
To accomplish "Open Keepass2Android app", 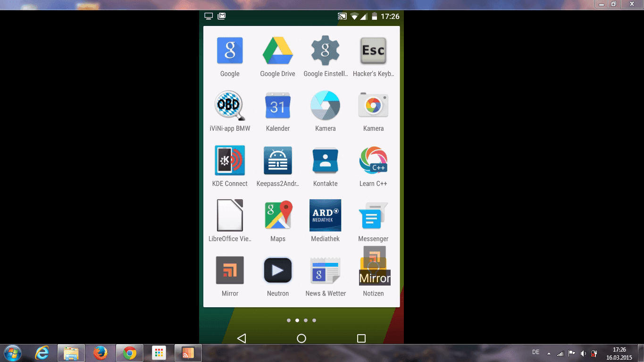I will (x=278, y=160).
